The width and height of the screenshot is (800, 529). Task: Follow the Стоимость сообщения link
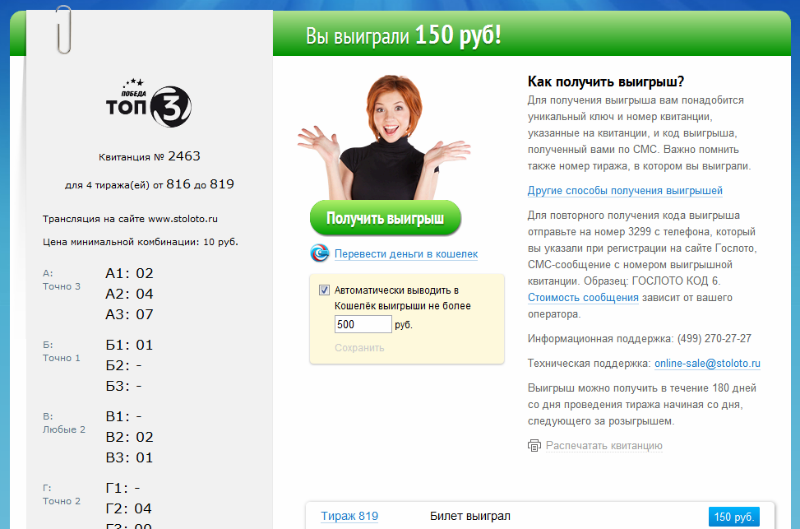click(x=583, y=297)
